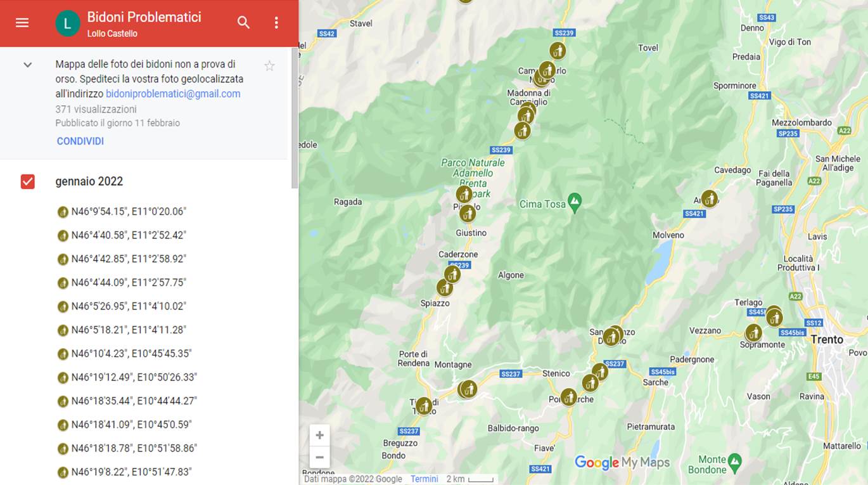Open the three-dot more options menu
Image resolution: width=868 pixels, height=485 pixels.
276,23
